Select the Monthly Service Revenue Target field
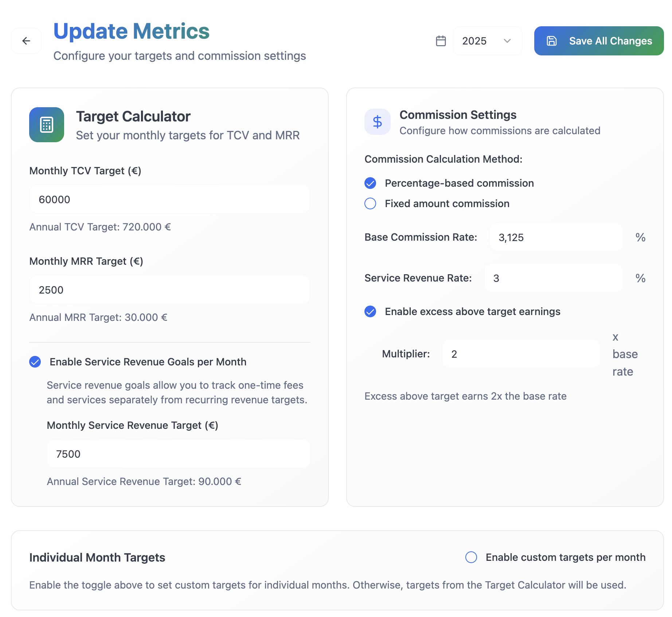 [178, 454]
